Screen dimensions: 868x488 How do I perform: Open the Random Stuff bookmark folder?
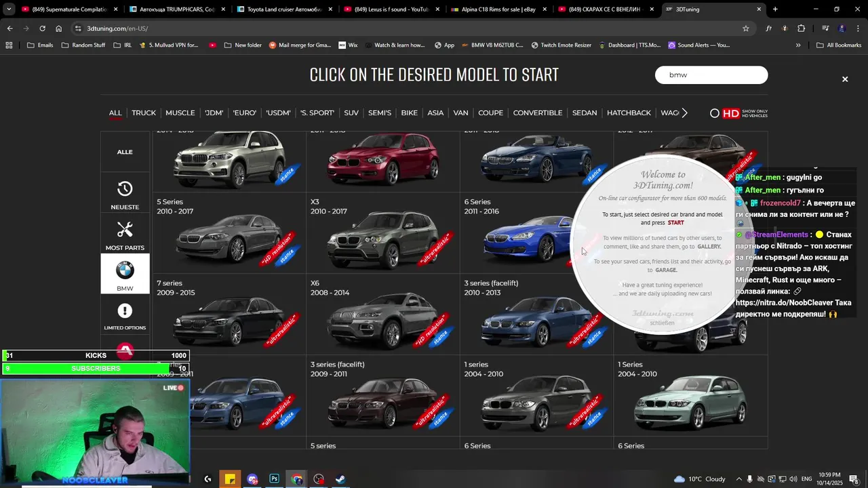point(83,45)
